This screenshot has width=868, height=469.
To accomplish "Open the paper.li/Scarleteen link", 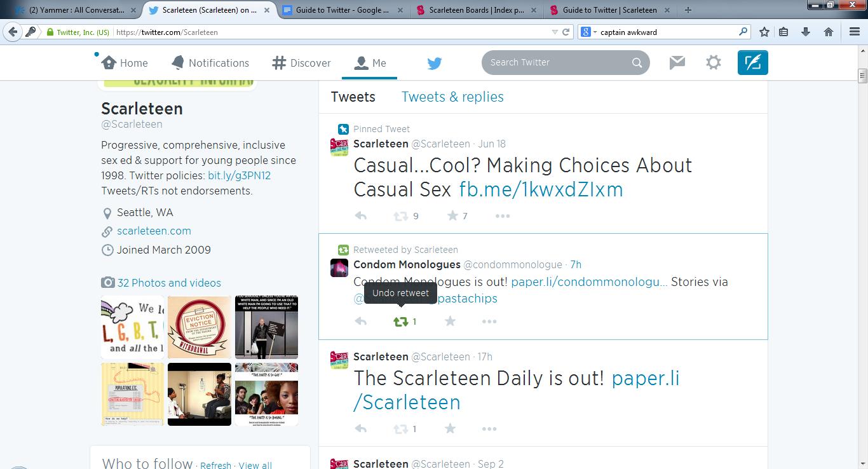I will click(x=517, y=390).
